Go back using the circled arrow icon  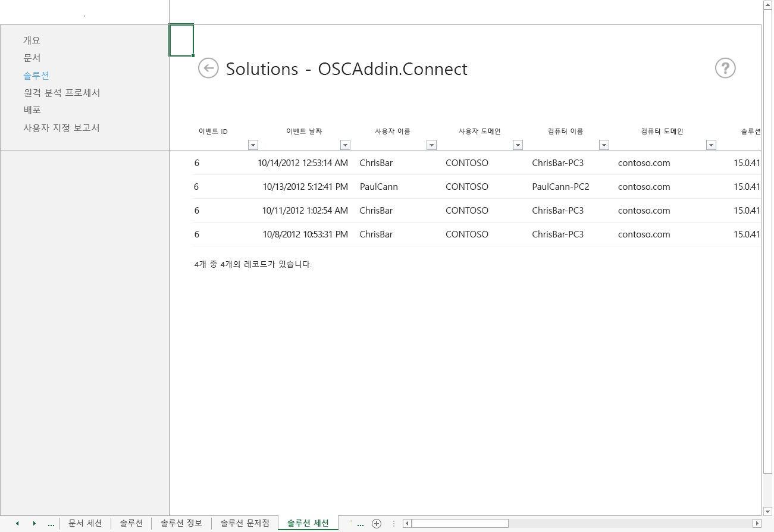click(x=208, y=68)
